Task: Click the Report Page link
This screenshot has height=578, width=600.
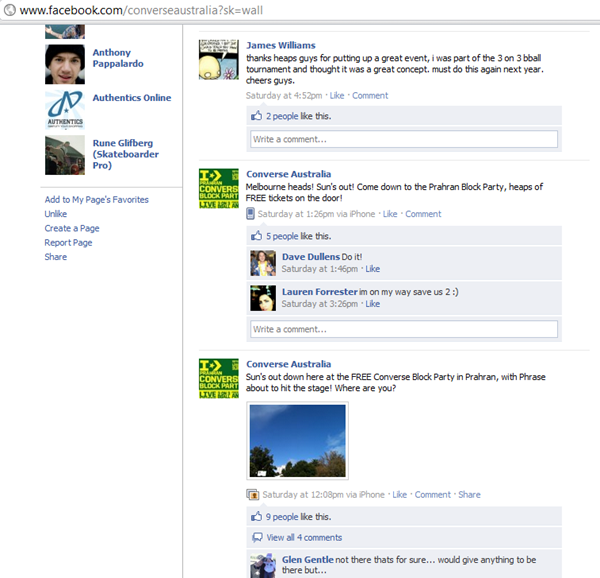Action: 68,243
